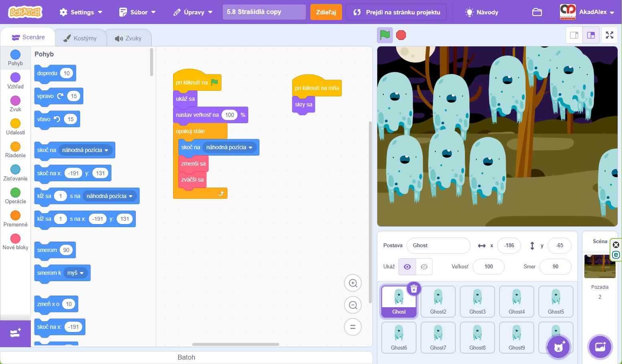This screenshot has width=622, height=364.
Task: Switch to the Scenáre tab
Action: point(28,37)
